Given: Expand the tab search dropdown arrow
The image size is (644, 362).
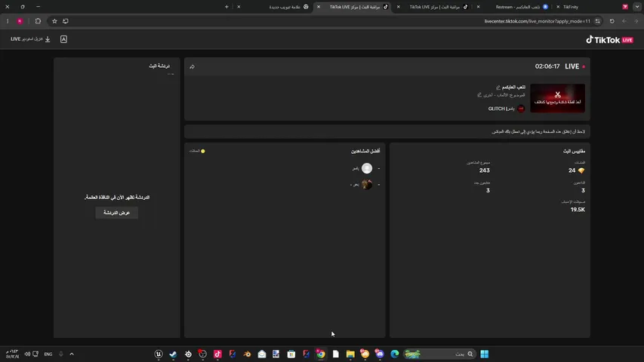Looking at the screenshot, I should point(637,7).
